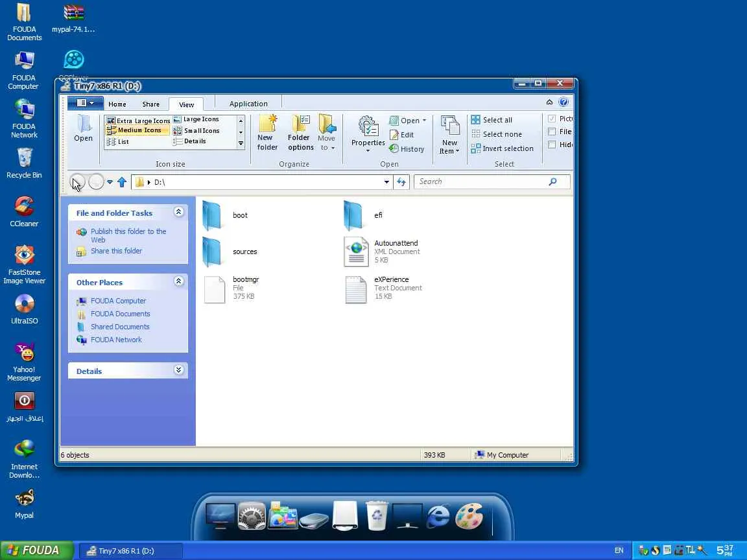This screenshot has height=560, width=747.
Task: Select the sources folder
Action: tap(230, 251)
